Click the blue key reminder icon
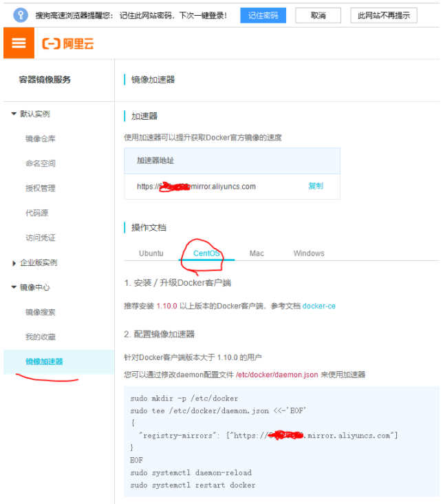Screen dimensions: 443x504 pos(21,14)
